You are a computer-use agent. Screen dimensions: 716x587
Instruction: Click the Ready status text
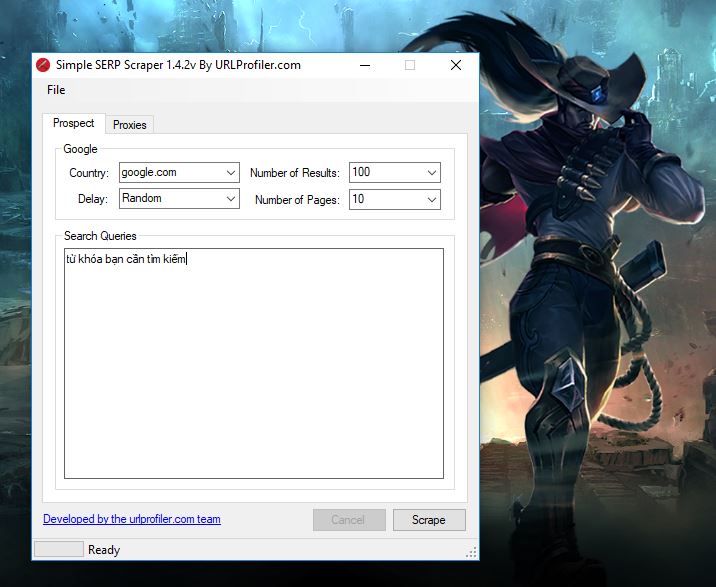pos(104,550)
